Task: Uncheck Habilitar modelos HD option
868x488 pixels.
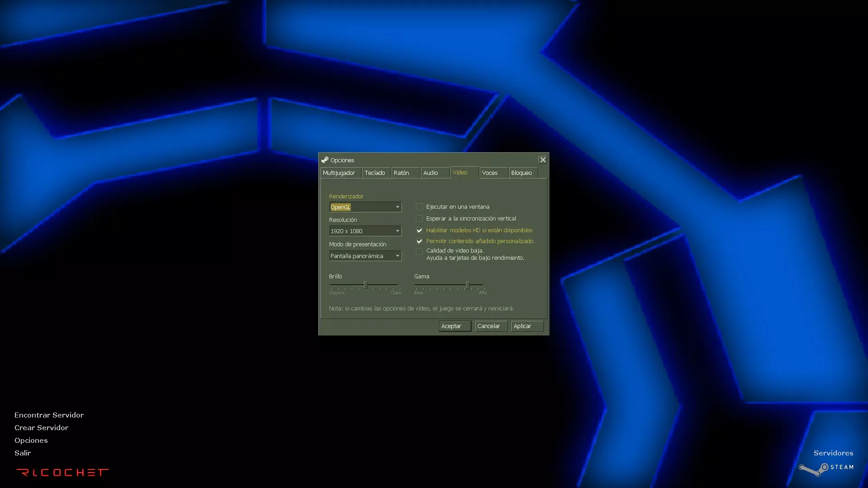Action: 419,230
